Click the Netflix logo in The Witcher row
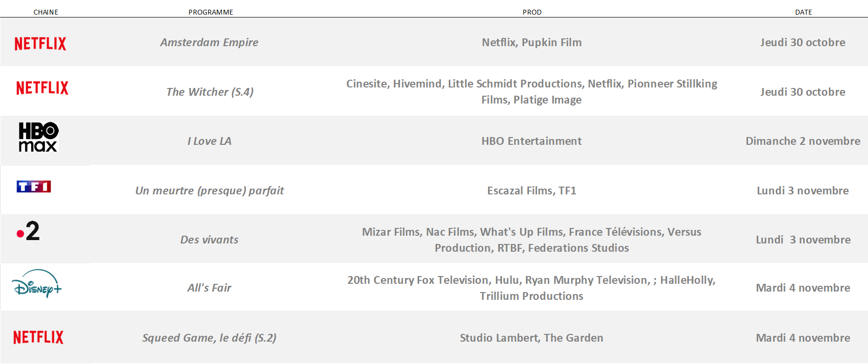Screen dimensions: 868x364 [x=42, y=88]
